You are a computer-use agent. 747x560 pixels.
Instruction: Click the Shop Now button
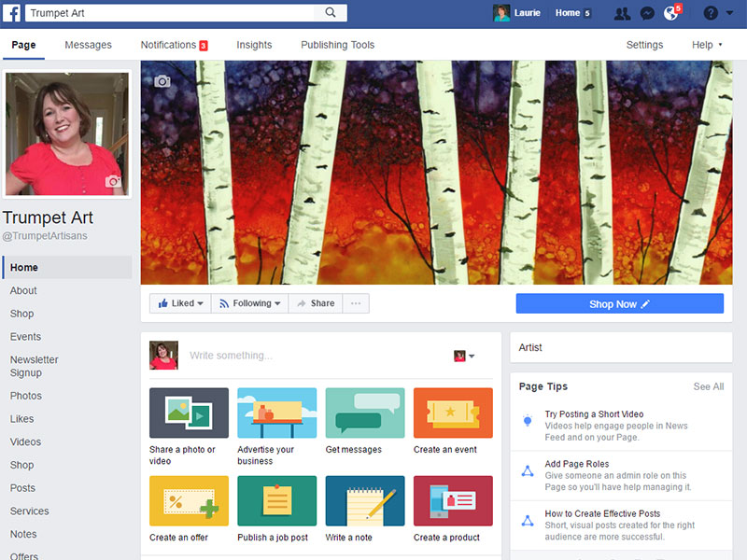pos(619,303)
